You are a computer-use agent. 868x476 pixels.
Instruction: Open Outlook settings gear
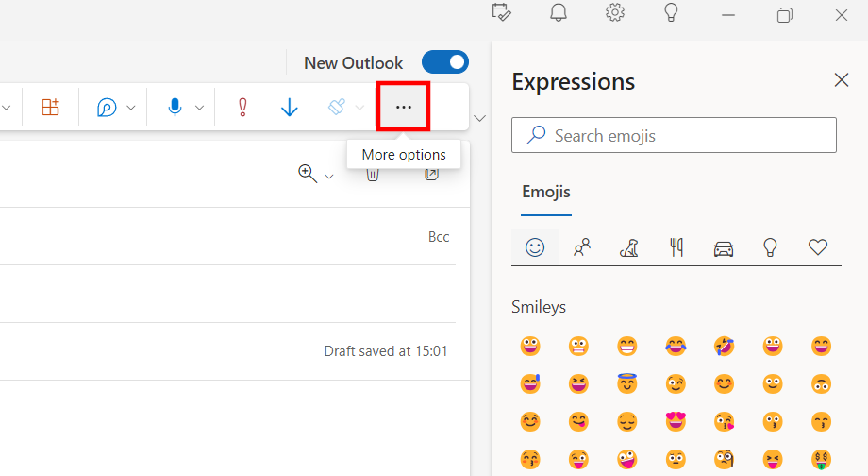click(x=614, y=12)
